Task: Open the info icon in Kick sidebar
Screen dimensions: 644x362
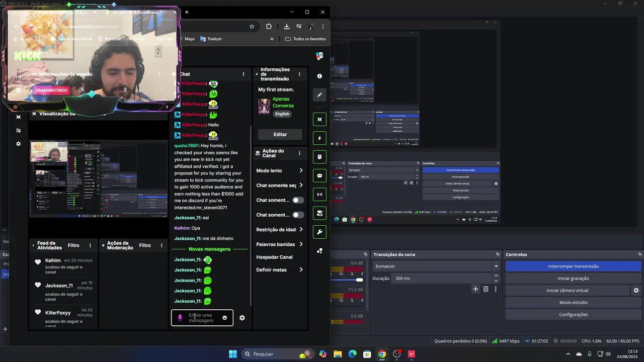Action: (x=319, y=76)
